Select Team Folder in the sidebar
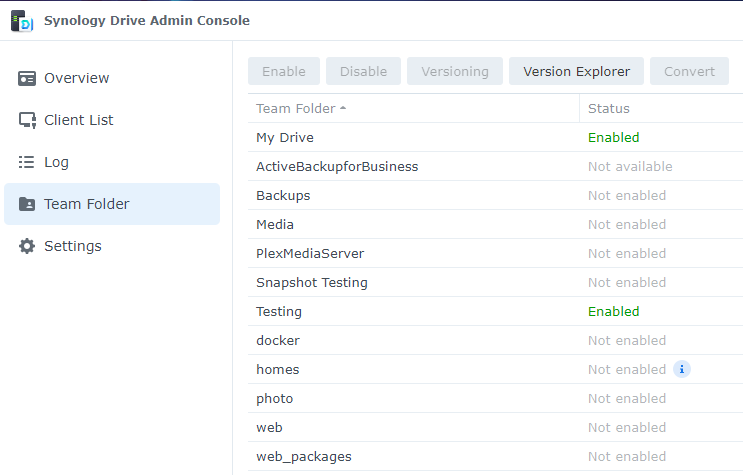 [112, 204]
